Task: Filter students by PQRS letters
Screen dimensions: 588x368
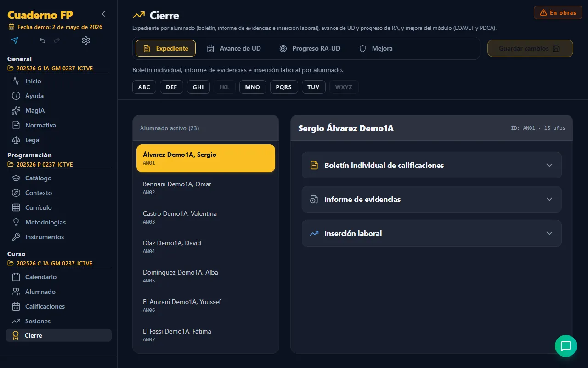Action: 284,87
